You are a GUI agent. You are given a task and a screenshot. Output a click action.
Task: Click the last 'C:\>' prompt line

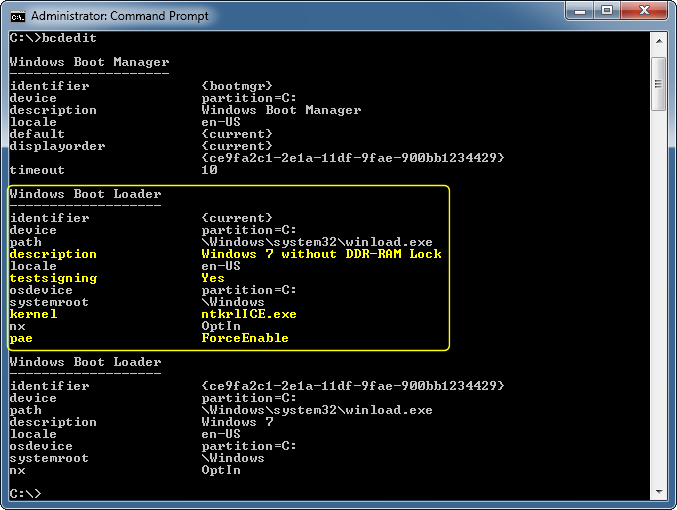(x=25, y=494)
